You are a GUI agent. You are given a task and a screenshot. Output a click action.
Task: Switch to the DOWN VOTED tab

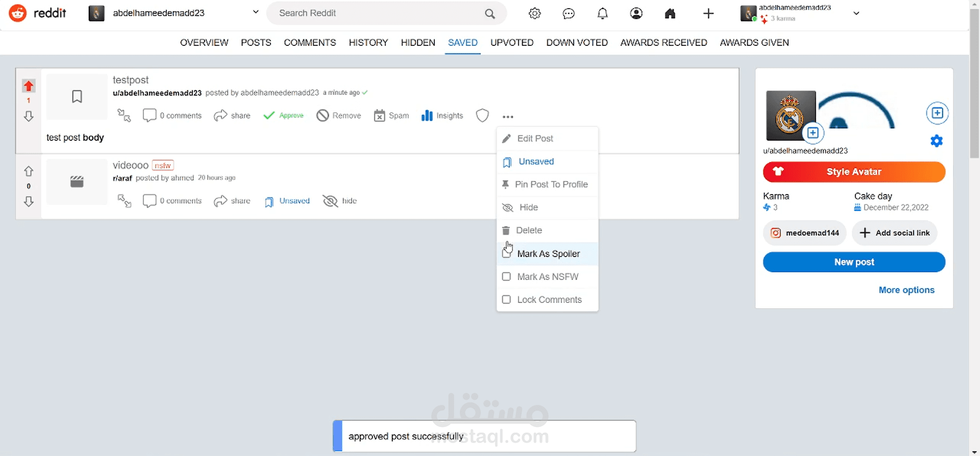point(577,42)
